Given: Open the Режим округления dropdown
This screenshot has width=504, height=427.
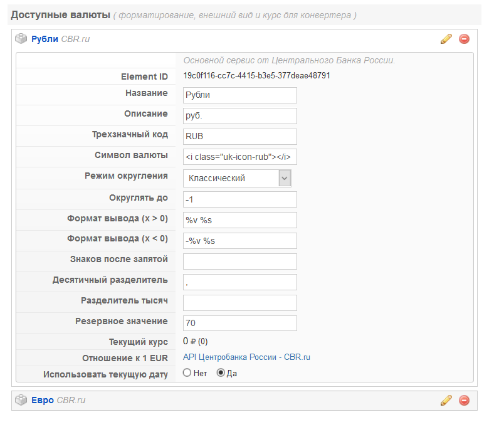Looking at the screenshot, I should pos(237,178).
